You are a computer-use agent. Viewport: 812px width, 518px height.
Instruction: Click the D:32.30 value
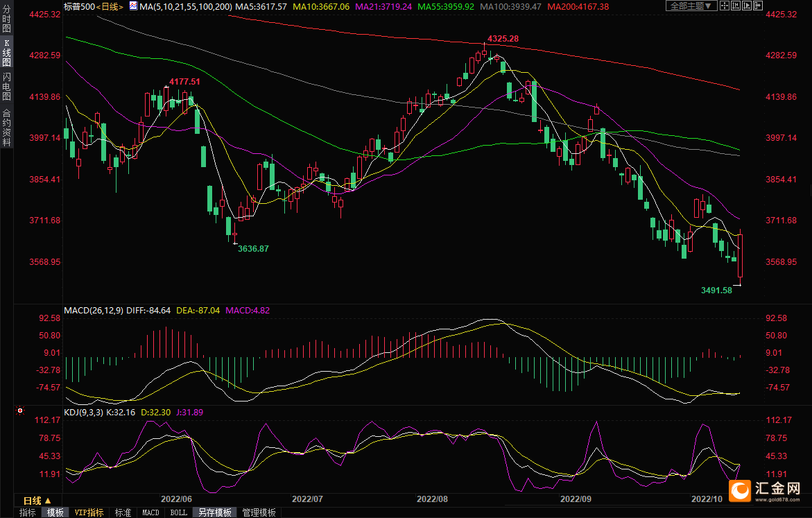[156, 413]
